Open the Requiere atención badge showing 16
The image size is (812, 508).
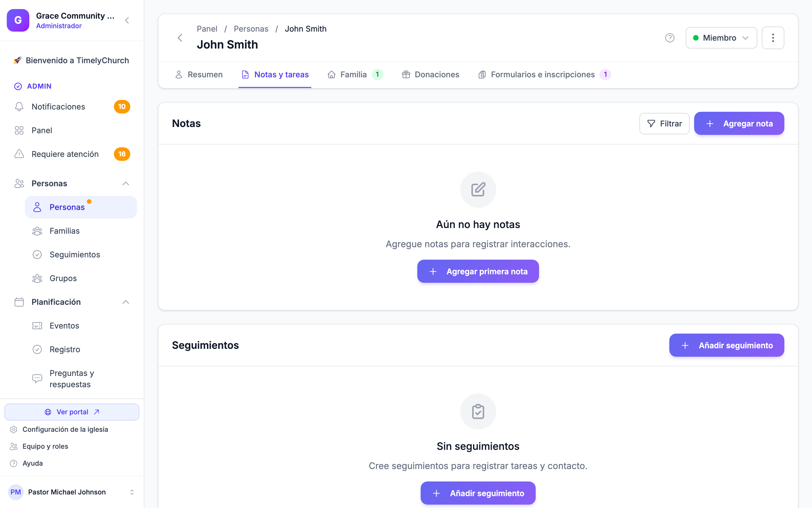pos(122,154)
